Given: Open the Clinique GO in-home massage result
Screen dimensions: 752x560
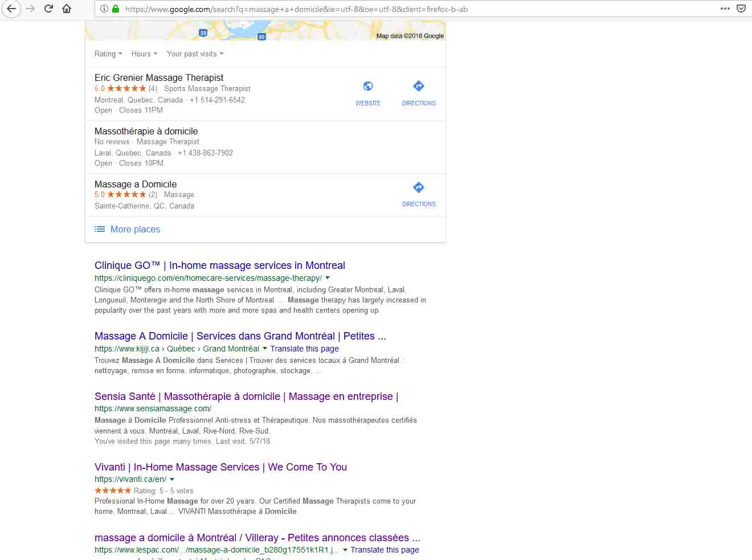Looking at the screenshot, I should (x=219, y=265).
